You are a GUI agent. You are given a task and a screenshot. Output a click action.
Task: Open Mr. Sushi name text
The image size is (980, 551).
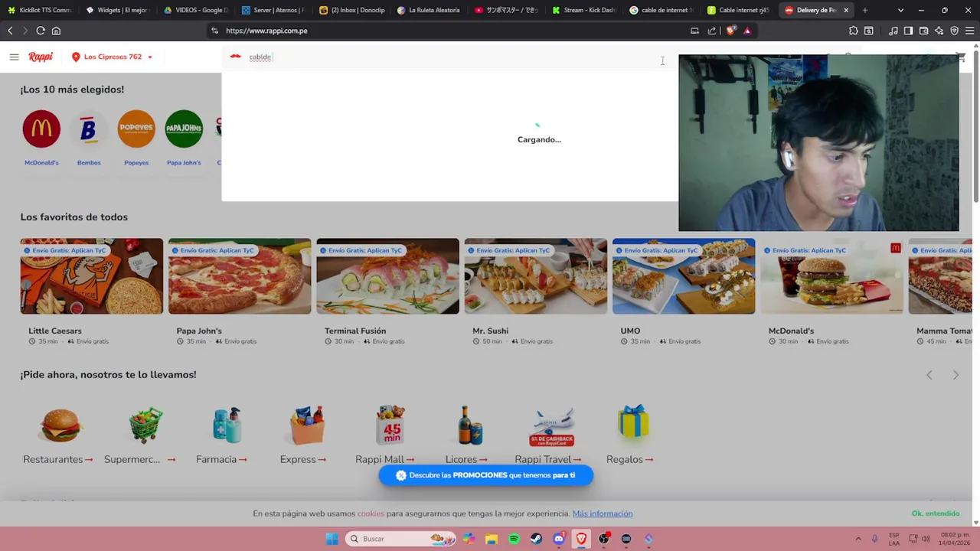click(x=491, y=331)
